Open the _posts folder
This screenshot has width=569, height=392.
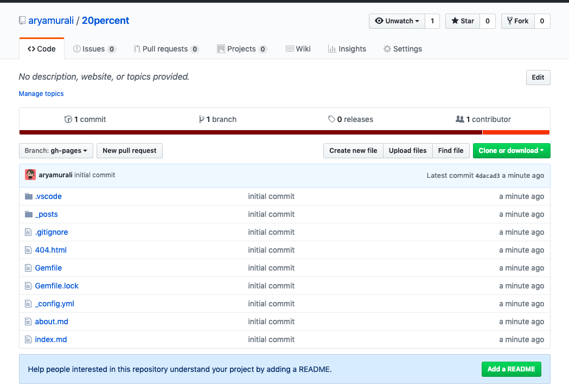(47, 214)
